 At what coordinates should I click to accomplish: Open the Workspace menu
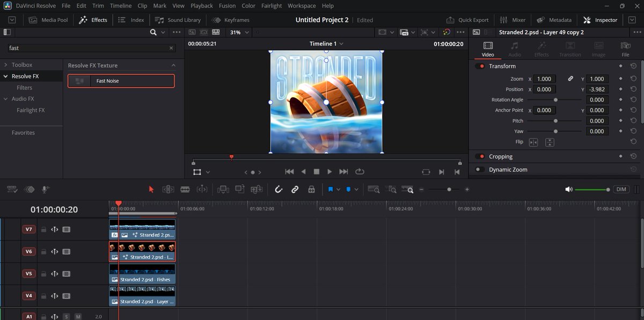302,6
